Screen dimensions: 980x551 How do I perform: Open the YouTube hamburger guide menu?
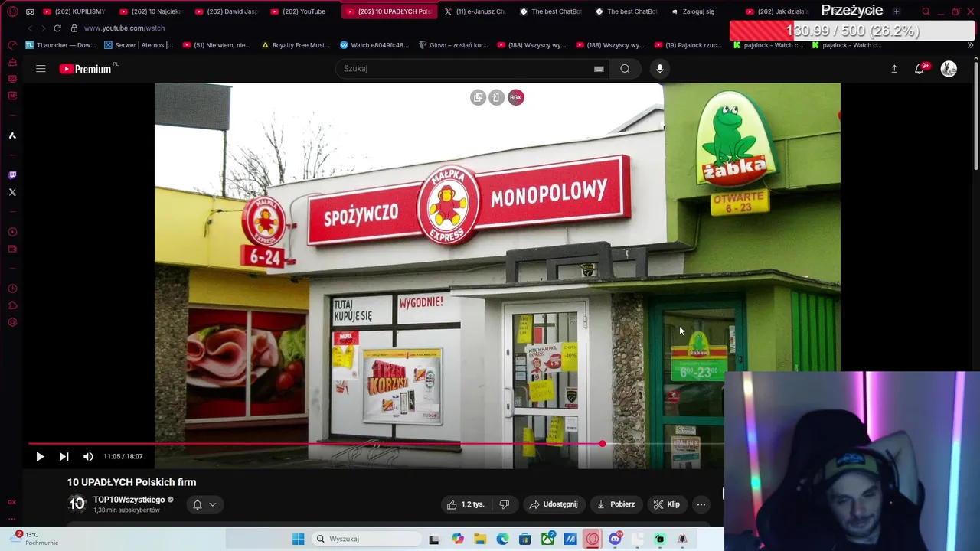point(41,69)
